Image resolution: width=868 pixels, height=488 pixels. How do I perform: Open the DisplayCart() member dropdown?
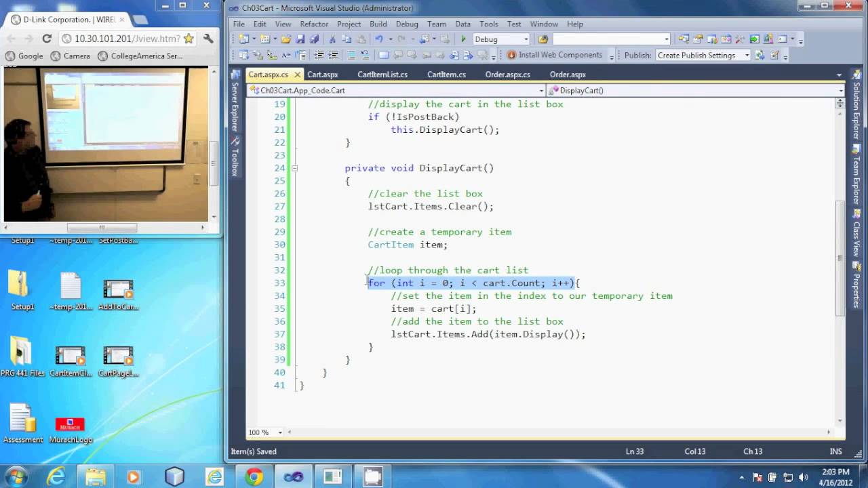(840, 90)
